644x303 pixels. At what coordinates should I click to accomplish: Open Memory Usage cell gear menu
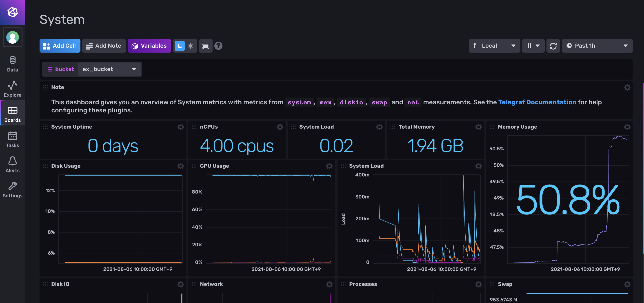627,127
